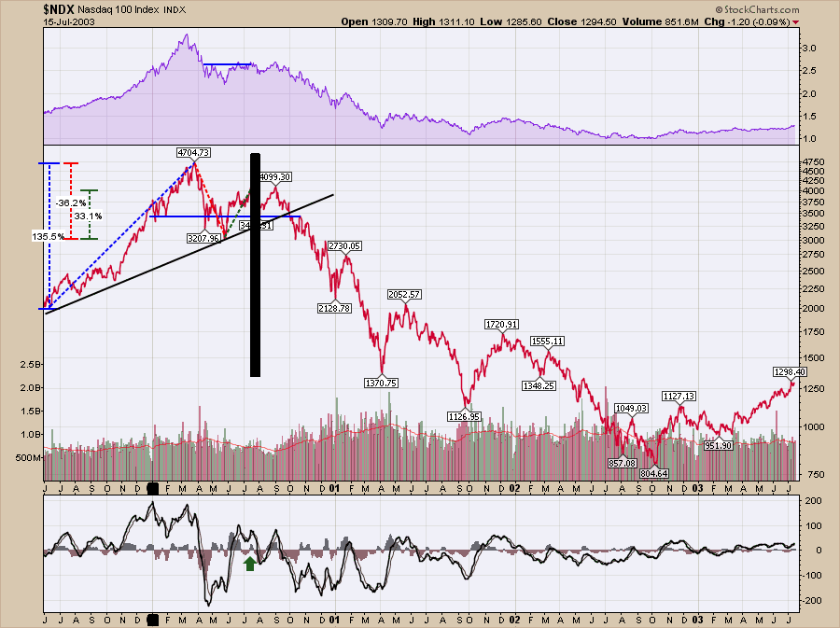Click the 1.0B volume axis label
840x628 pixels.
[x=30, y=434]
